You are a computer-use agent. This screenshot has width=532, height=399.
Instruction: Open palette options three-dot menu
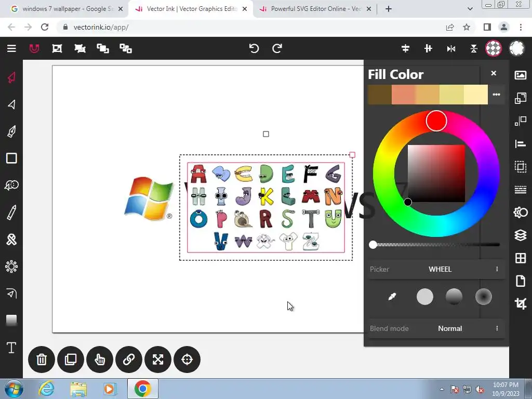[496, 95]
